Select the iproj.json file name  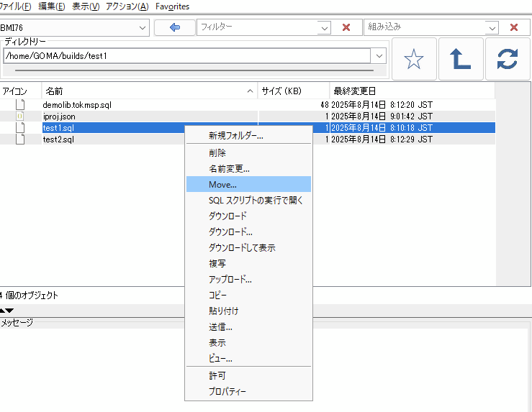tap(59, 116)
